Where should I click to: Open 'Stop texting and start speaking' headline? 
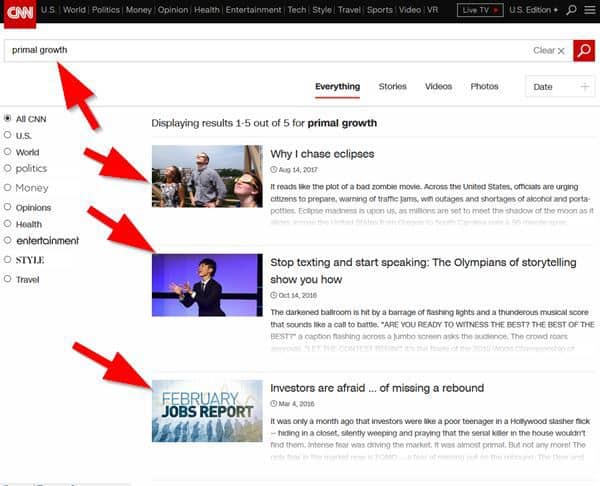[423, 271]
